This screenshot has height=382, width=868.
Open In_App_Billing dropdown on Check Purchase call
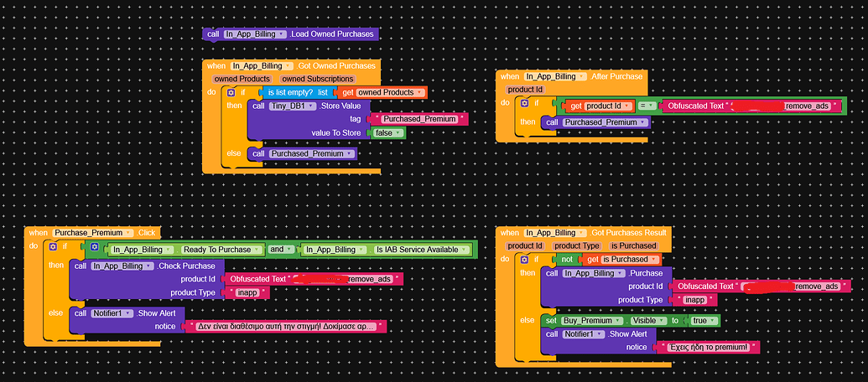pos(122,266)
